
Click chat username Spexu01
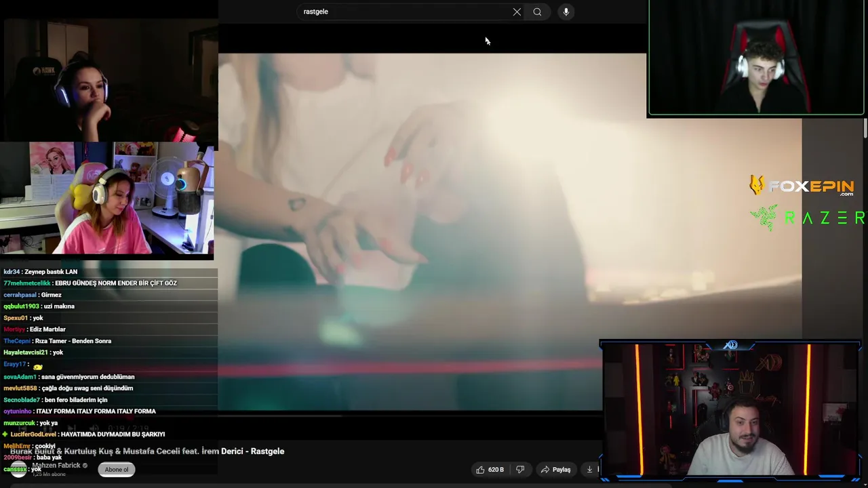pyautogui.click(x=16, y=318)
